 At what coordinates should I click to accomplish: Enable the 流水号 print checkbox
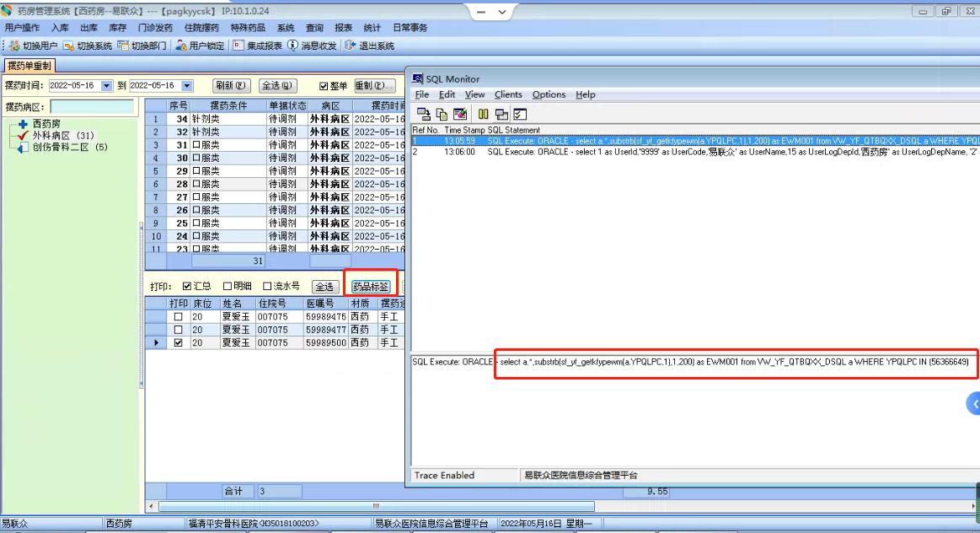click(x=267, y=286)
